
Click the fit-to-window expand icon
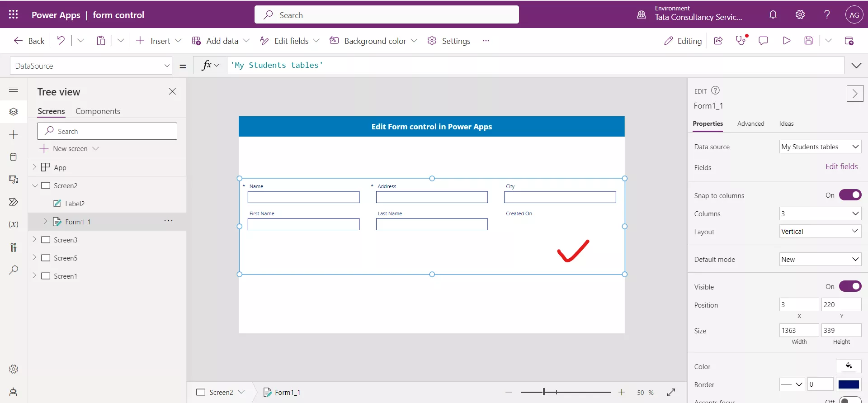(671, 392)
